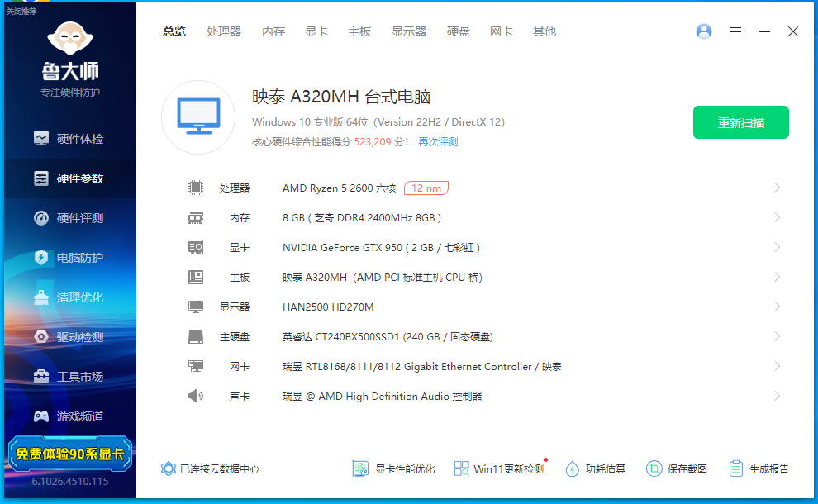Click the cloud data center status icon

[x=169, y=468]
